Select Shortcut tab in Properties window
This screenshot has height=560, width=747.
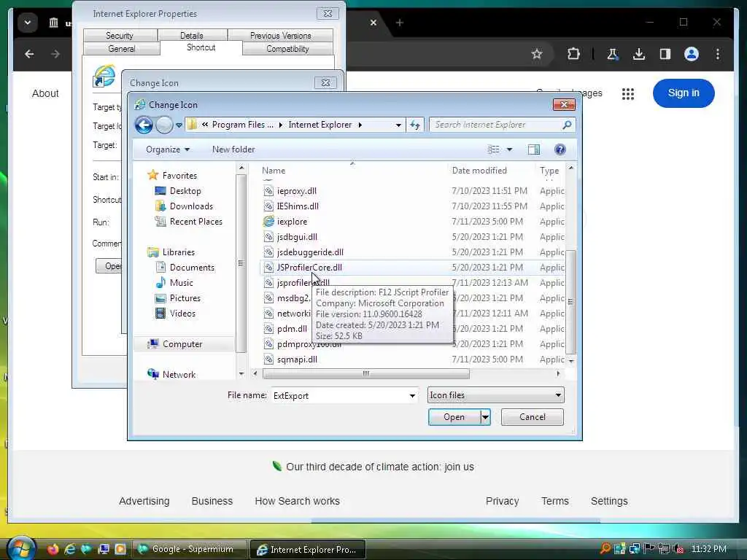pyautogui.click(x=201, y=47)
